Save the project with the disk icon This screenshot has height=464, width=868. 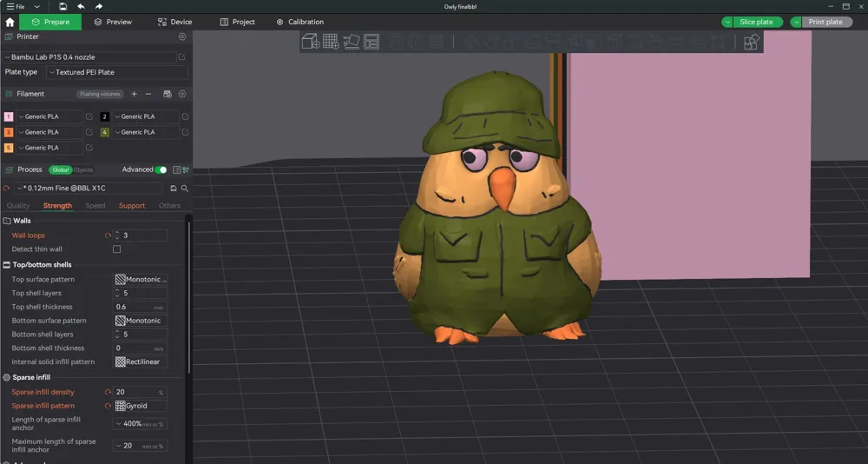[x=63, y=7]
